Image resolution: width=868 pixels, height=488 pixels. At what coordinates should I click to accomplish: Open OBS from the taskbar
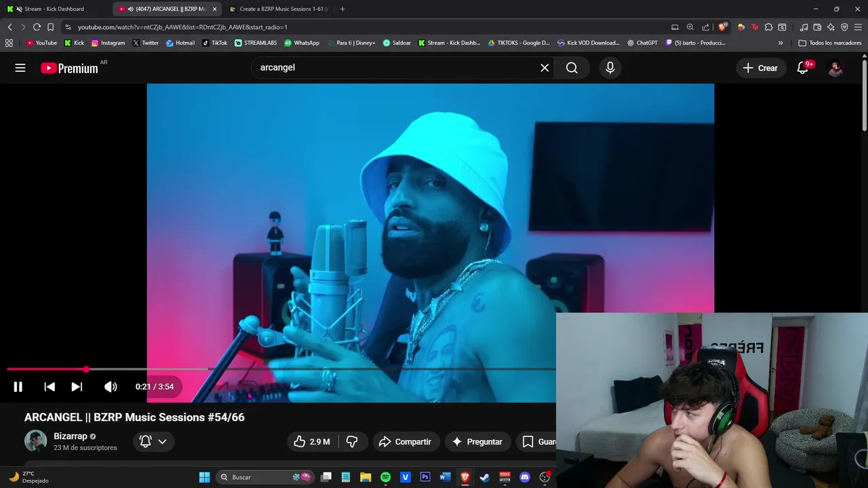click(x=545, y=477)
